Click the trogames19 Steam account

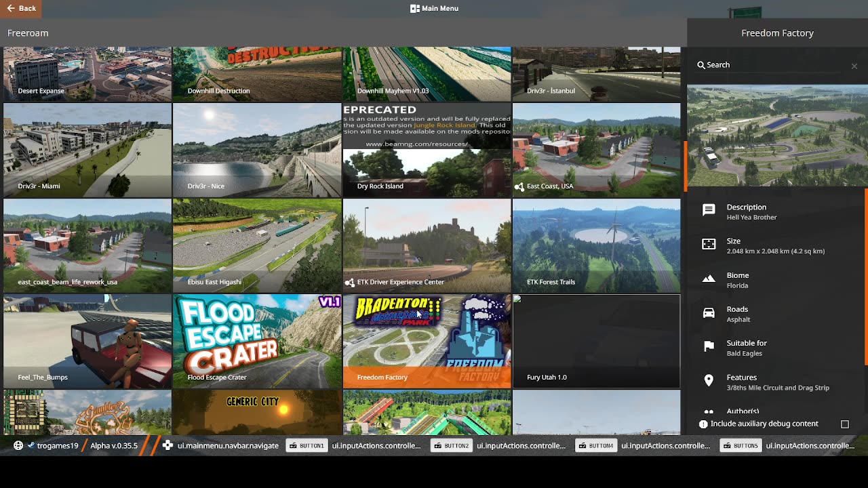(54, 446)
